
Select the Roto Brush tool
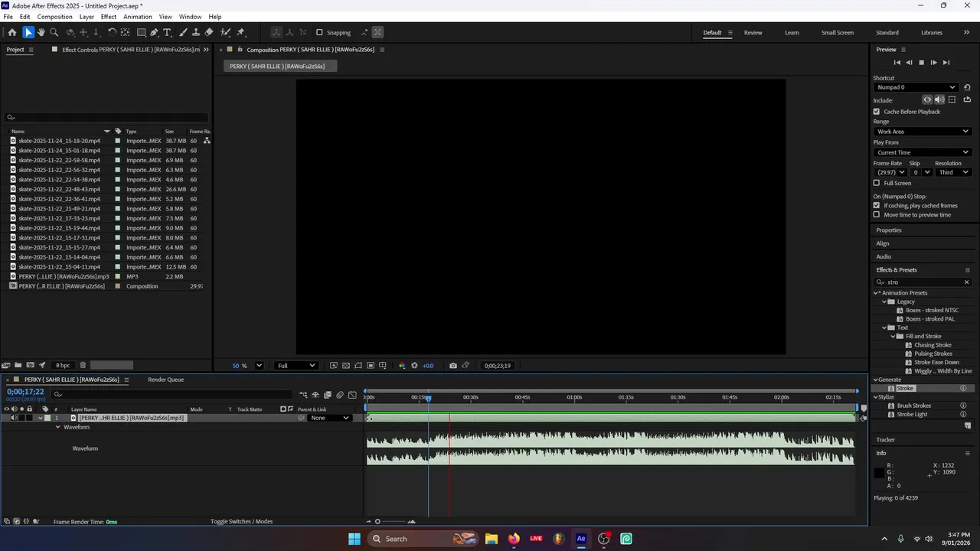[225, 32]
